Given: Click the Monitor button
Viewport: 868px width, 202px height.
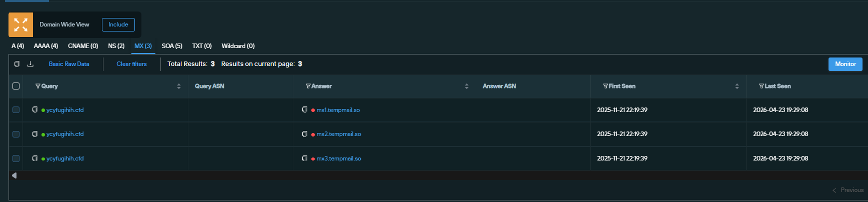Looking at the screenshot, I should [x=846, y=64].
